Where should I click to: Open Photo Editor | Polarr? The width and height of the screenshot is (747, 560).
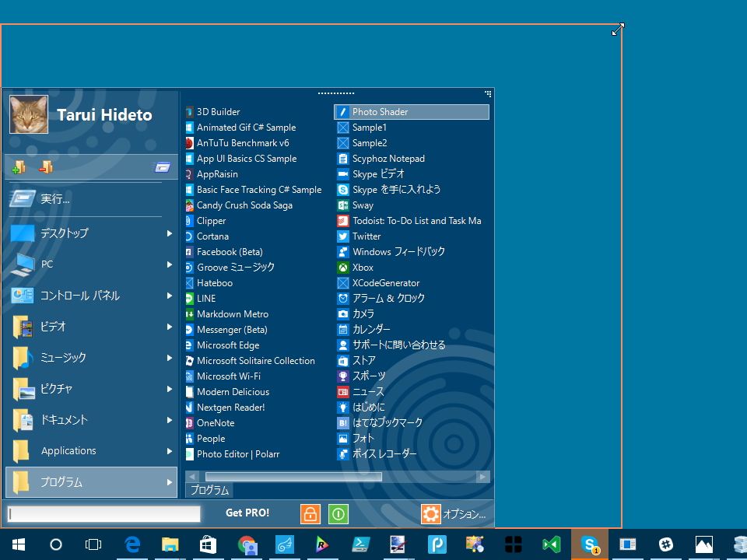pos(233,454)
